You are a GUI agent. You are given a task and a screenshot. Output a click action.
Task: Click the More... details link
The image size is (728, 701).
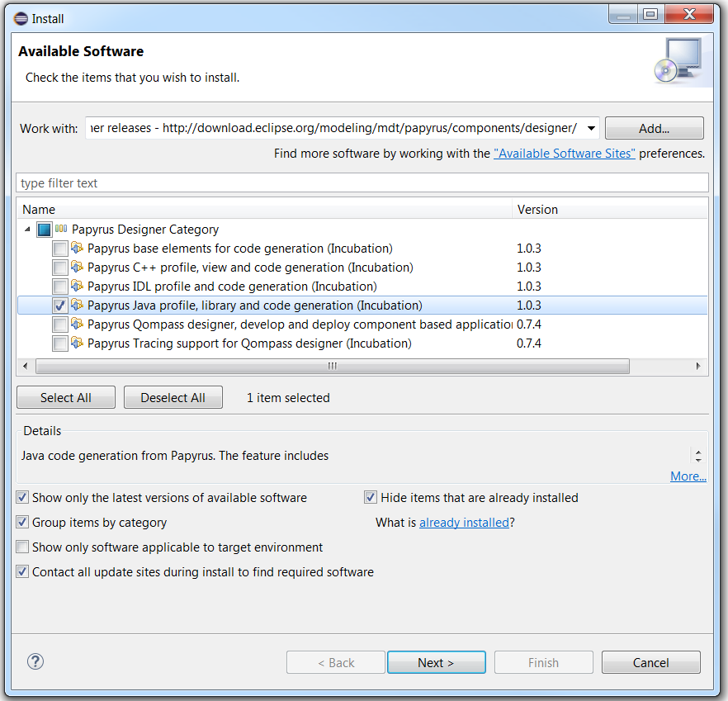[688, 476]
